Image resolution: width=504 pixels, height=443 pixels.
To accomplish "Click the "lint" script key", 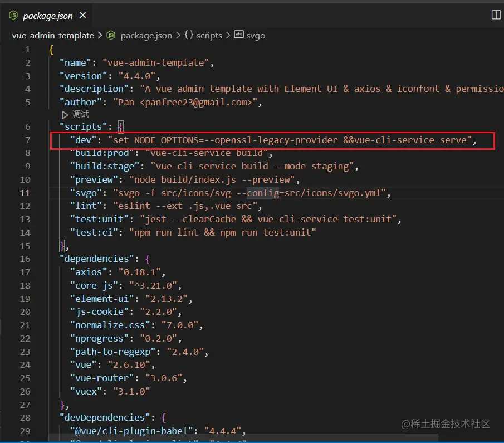I will pyautogui.click(x=86, y=206).
